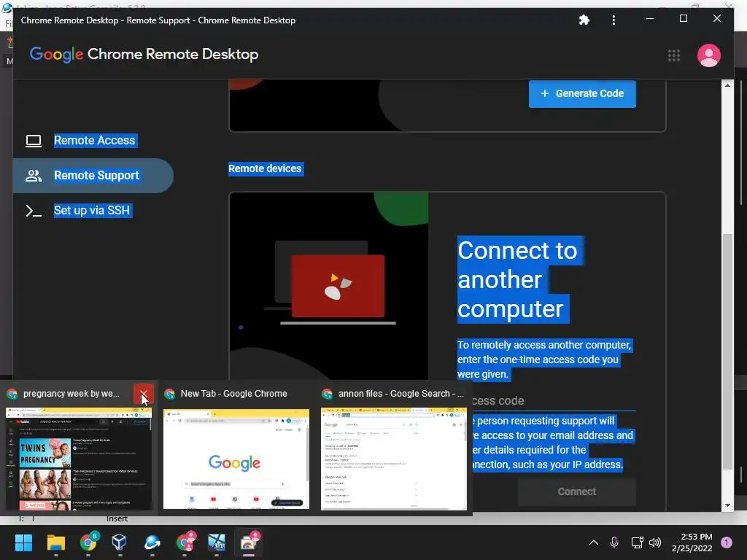
Task: Open File Explorer from the taskbar
Action: 55,542
